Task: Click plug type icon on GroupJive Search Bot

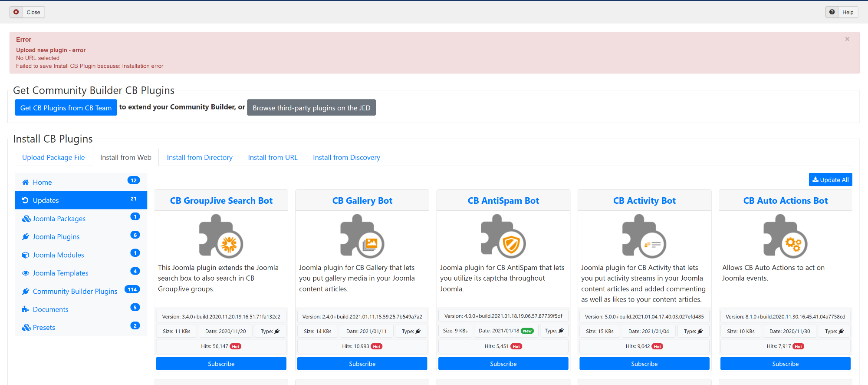Action: (277, 331)
